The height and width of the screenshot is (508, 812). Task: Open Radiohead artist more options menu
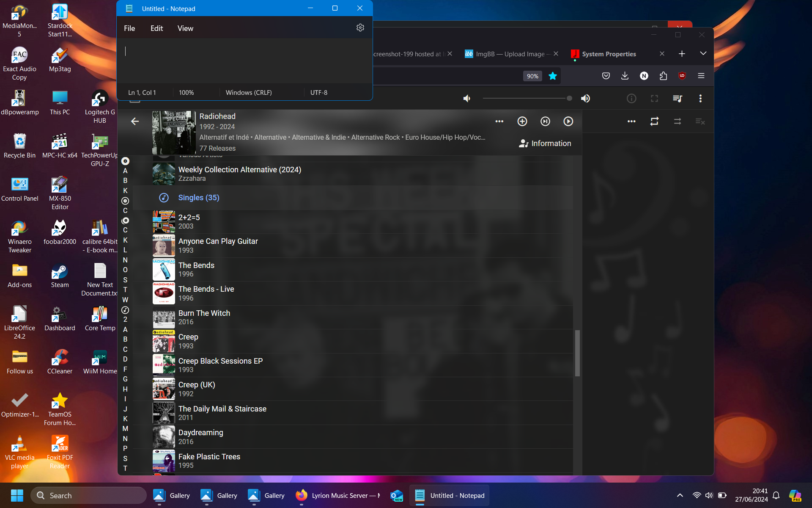(x=499, y=121)
